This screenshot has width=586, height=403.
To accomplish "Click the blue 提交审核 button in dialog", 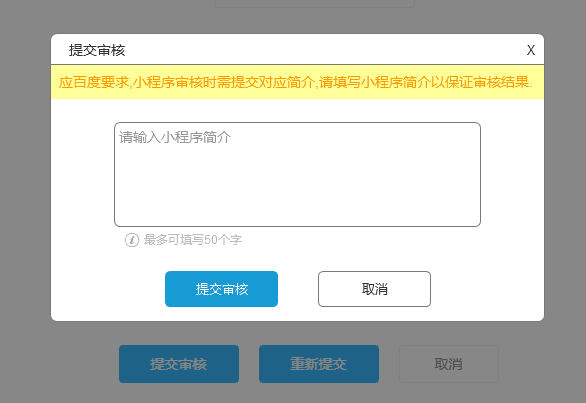I will point(221,289).
